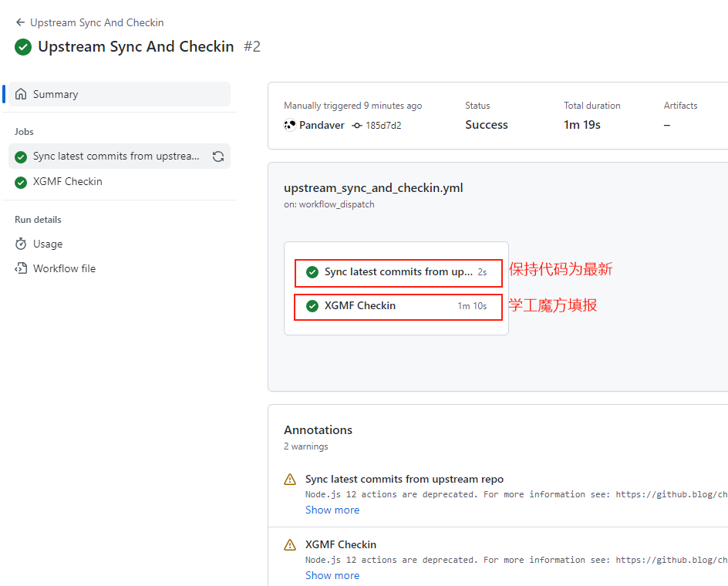Click the green check icon of sidebar Sync latest commits job

click(x=21, y=157)
